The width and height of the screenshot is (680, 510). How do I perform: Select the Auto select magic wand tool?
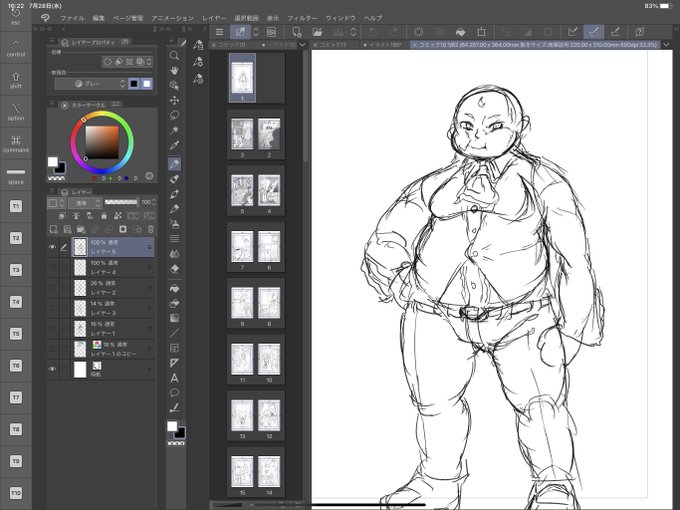(174, 130)
